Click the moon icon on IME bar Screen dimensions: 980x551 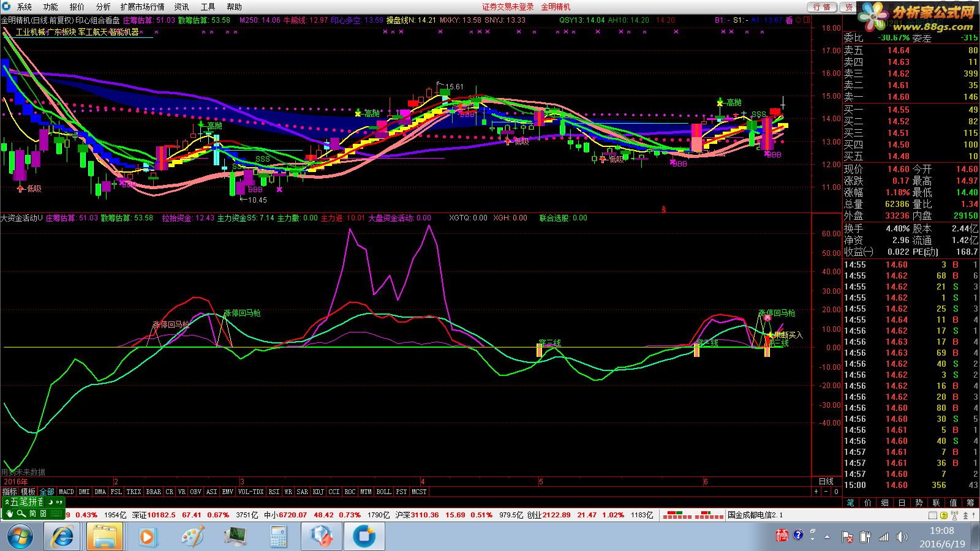[50, 502]
